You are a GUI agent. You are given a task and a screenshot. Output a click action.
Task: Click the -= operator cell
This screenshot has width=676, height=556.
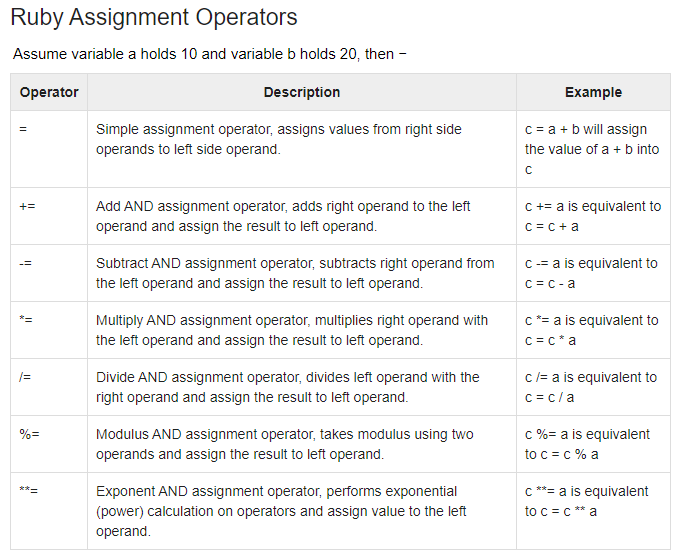[49, 273]
